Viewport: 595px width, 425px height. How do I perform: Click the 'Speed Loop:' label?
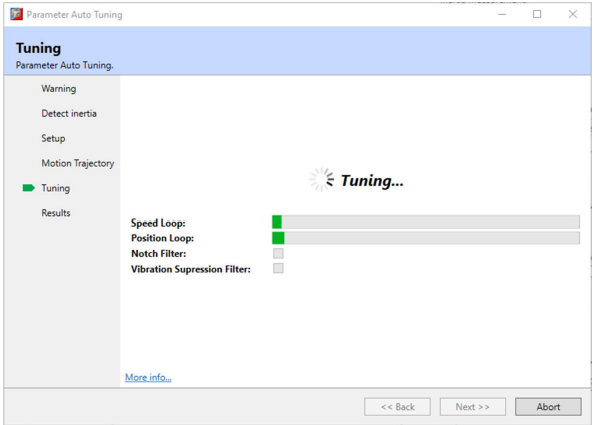[158, 223]
